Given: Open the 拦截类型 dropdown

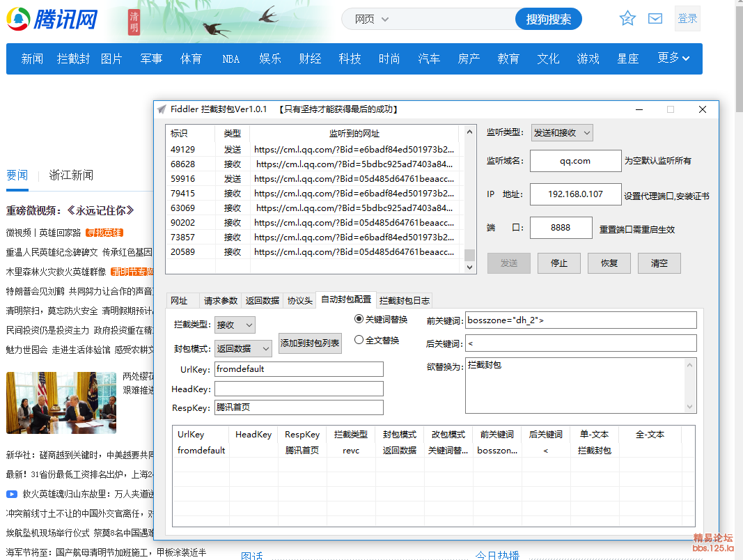Looking at the screenshot, I should pos(235,325).
